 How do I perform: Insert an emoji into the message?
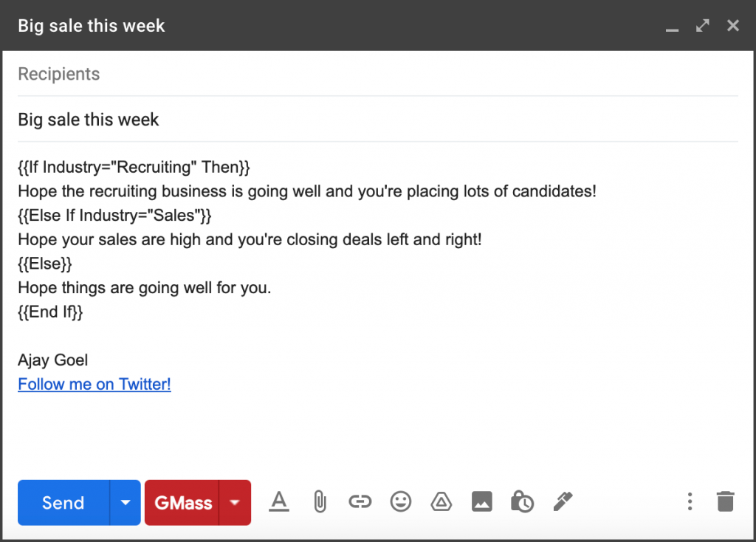click(400, 501)
